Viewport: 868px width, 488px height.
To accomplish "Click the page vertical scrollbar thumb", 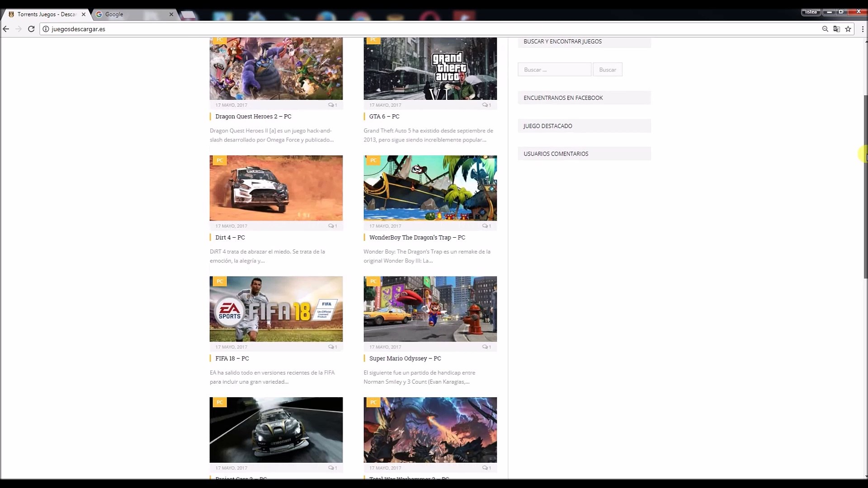I will click(866, 187).
